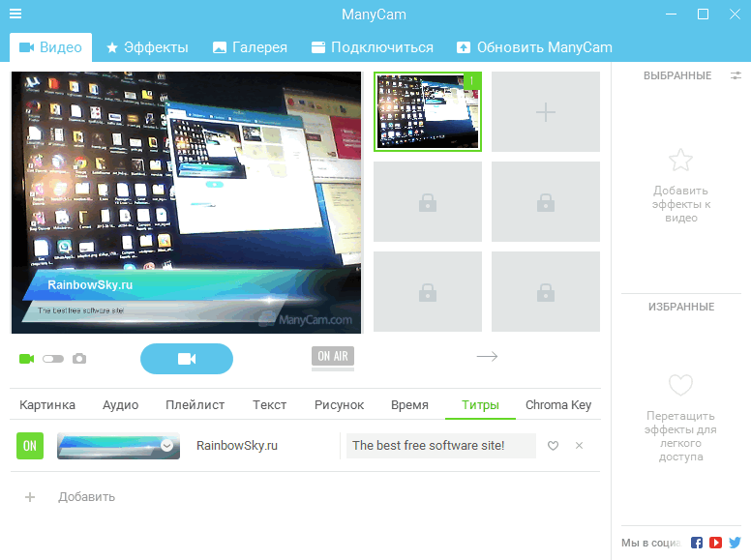
Task: Select the snapshot camera icon
Action: pos(79,359)
